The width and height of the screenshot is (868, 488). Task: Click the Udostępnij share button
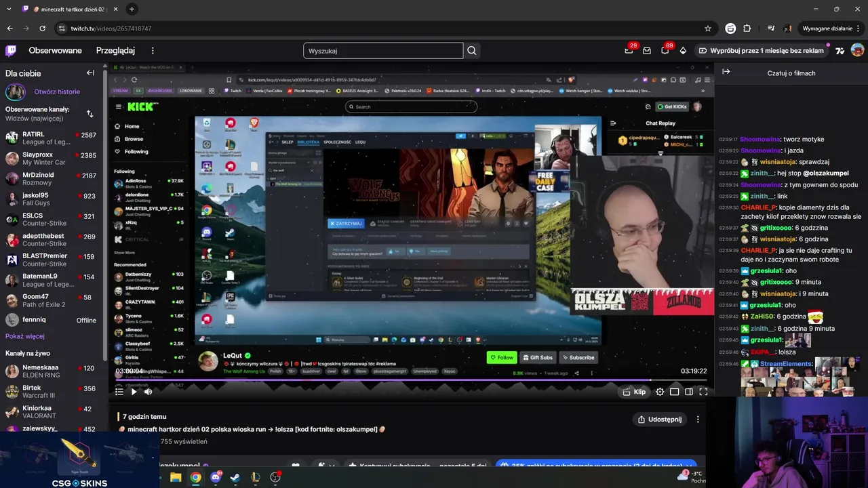pyautogui.click(x=660, y=420)
